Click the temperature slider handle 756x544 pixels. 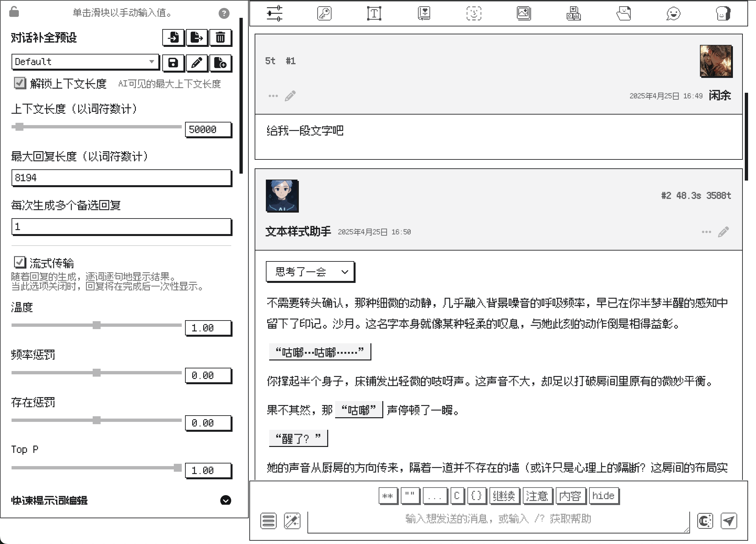pyautogui.click(x=97, y=325)
